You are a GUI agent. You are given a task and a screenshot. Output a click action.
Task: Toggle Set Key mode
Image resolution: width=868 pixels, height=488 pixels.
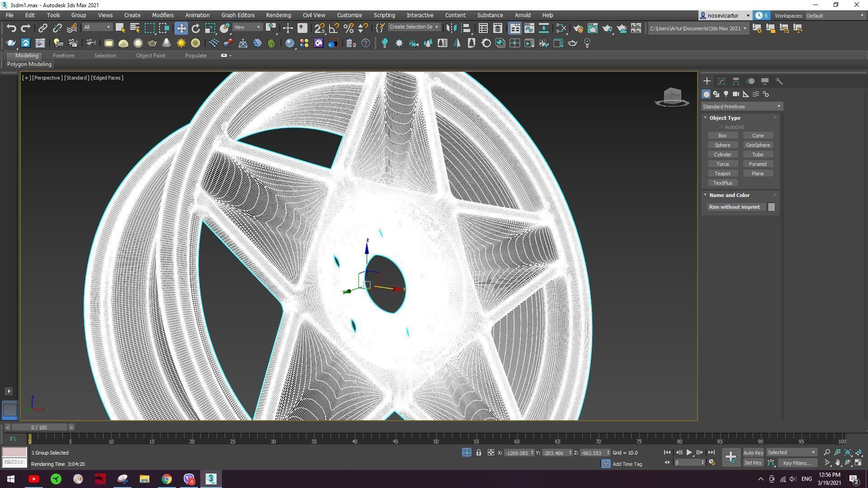pyautogui.click(x=753, y=463)
